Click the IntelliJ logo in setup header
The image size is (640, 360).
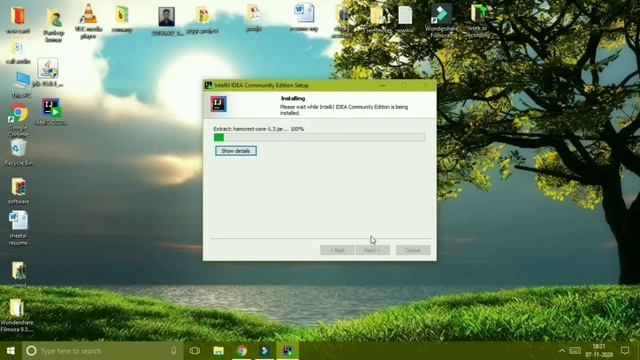[x=219, y=104]
